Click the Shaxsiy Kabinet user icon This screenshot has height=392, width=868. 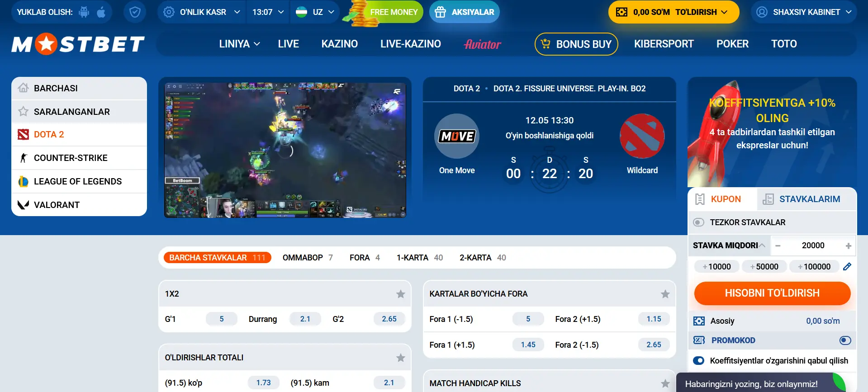tap(762, 12)
